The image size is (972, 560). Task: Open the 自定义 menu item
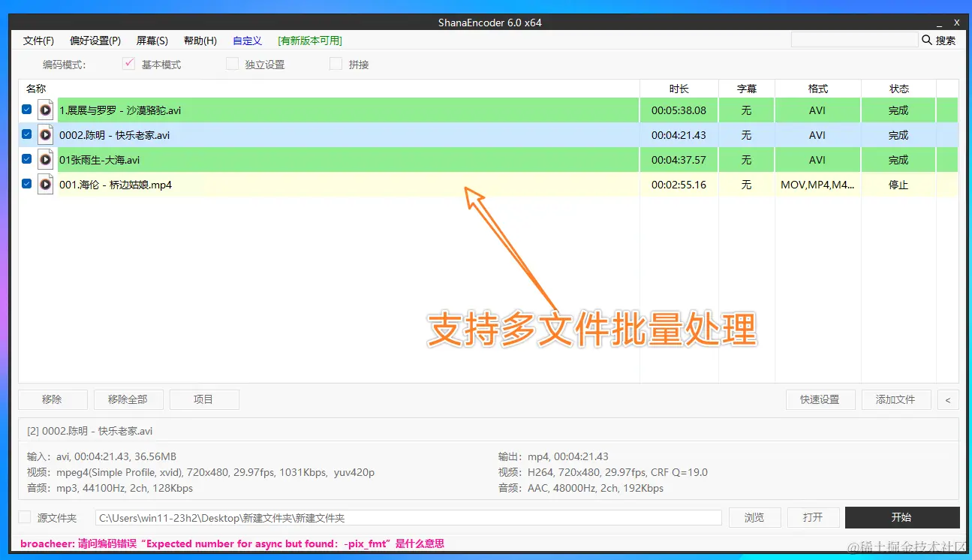pos(247,41)
